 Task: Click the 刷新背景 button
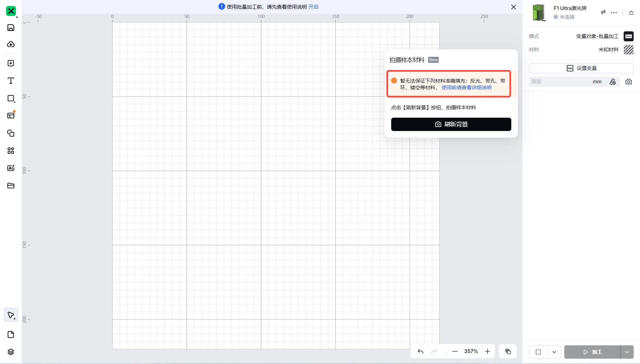(451, 124)
